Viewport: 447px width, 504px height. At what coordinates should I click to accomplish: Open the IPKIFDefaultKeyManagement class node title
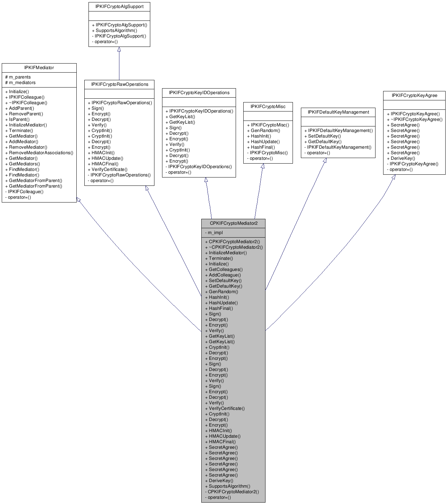click(338, 112)
